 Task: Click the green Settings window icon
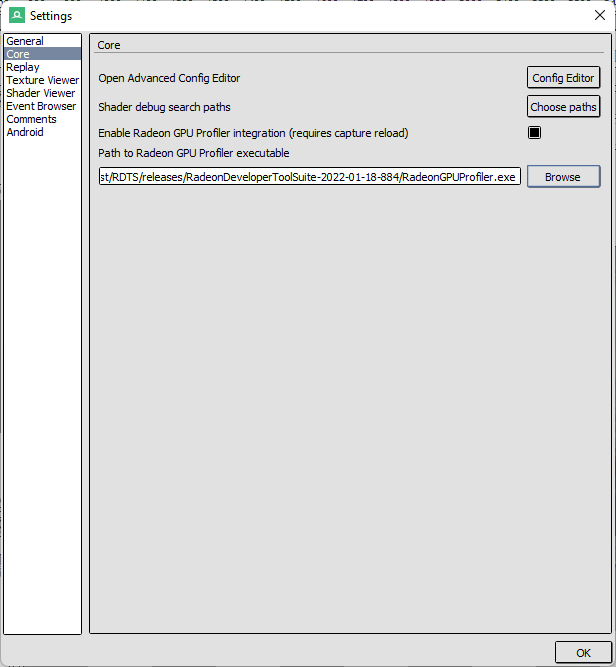pos(17,16)
